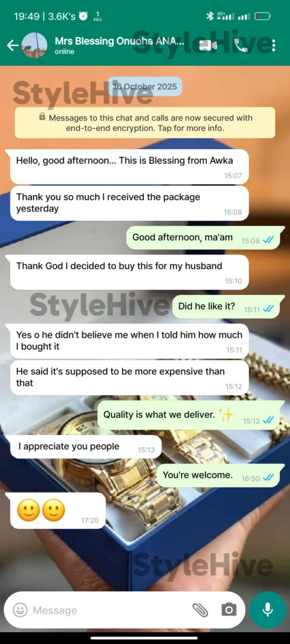Tap the back arrow to leave chat

[x=13, y=45]
